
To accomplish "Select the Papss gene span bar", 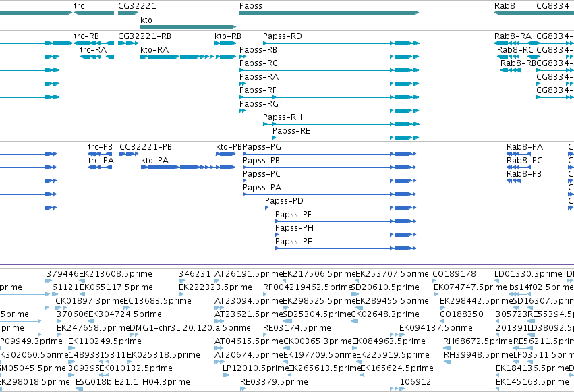I will tap(329, 13).
